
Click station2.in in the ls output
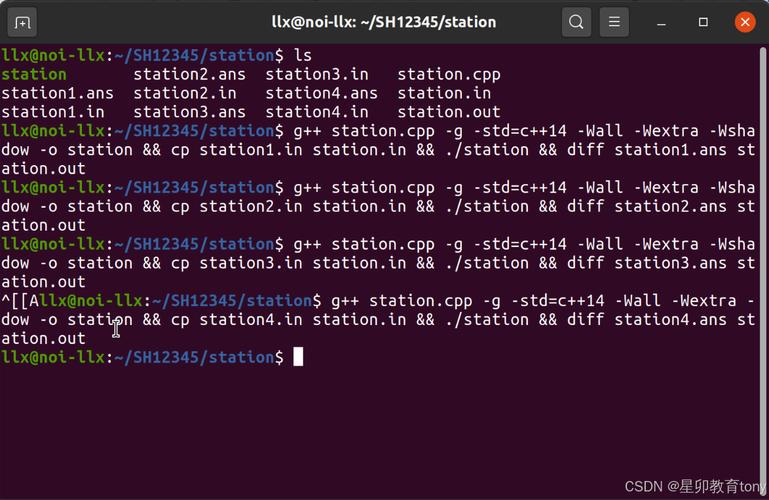tap(185, 93)
